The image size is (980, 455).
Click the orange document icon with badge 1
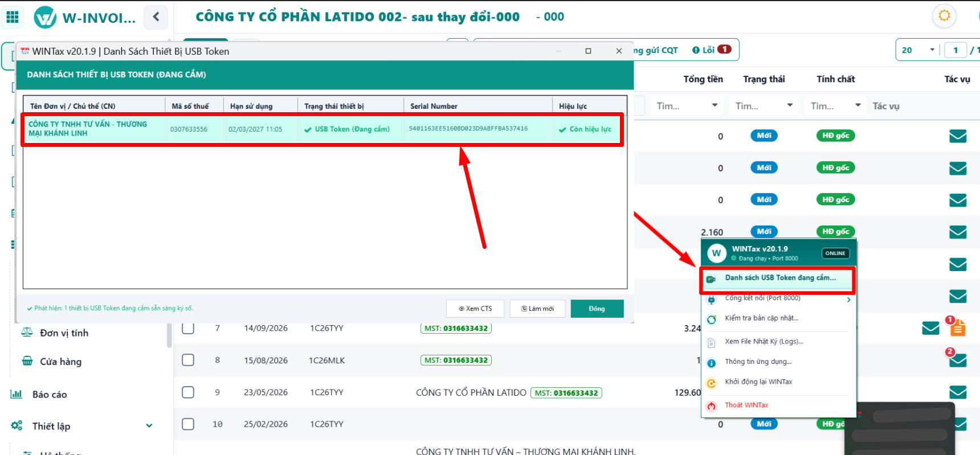[x=957, y=327]
